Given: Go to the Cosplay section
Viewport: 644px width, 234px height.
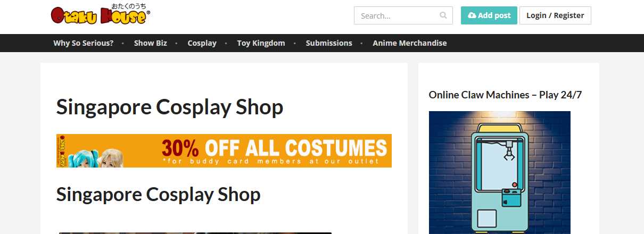Looking at the screenshot, I should (x=202, y=43).
